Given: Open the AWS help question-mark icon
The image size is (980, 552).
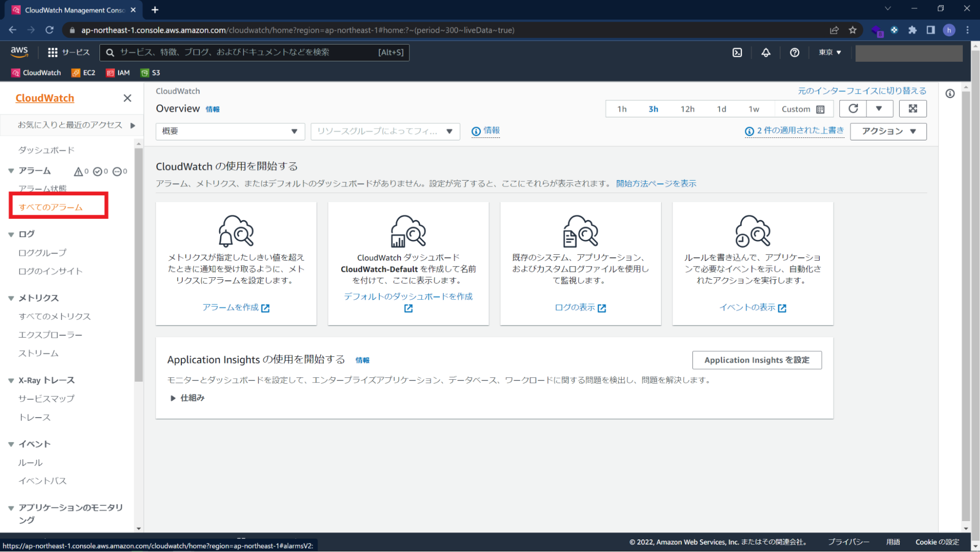Looking at the screenshot, I should [x=795, y=53].
